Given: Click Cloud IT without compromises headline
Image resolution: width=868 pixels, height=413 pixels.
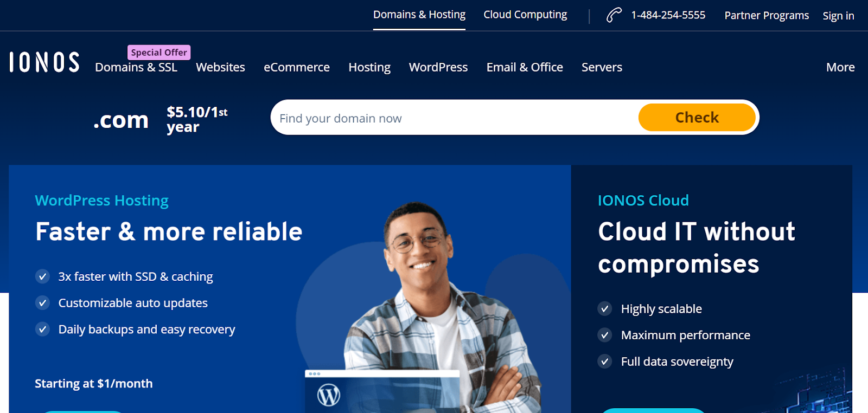Looking at the screenshot, I should click(697, 248).
